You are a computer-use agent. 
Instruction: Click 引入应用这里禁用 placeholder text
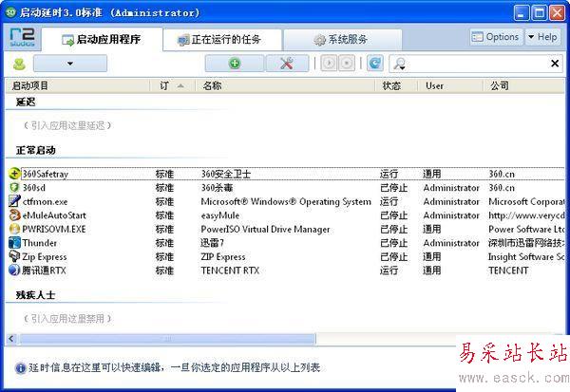67,319
